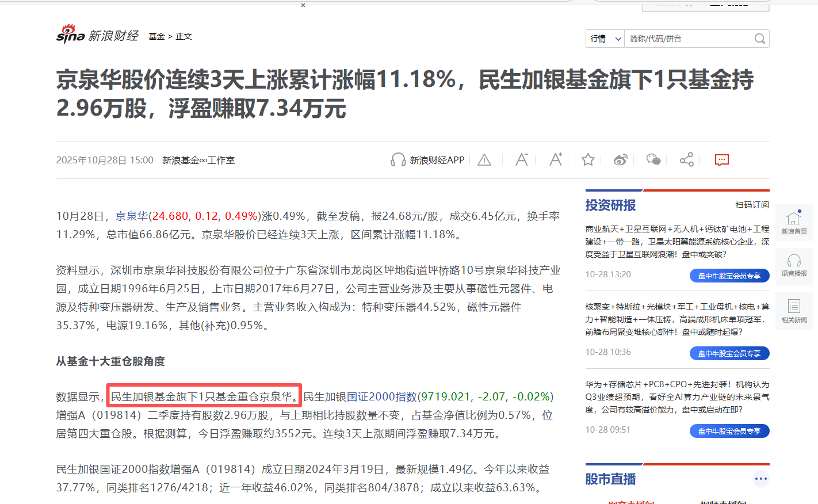Click the green index value 9719.021

[x=446, y=396]
